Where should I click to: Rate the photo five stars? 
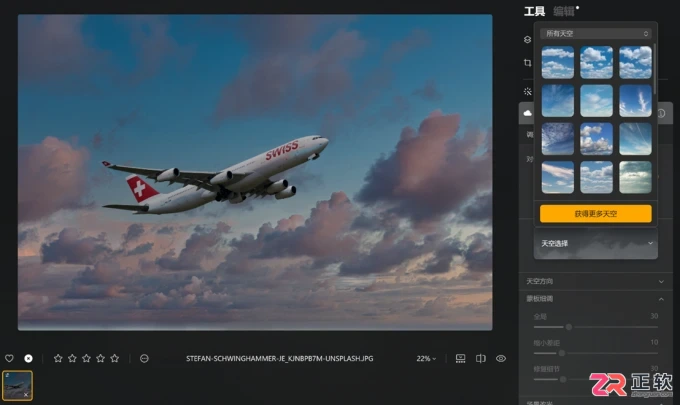point(114,358)
